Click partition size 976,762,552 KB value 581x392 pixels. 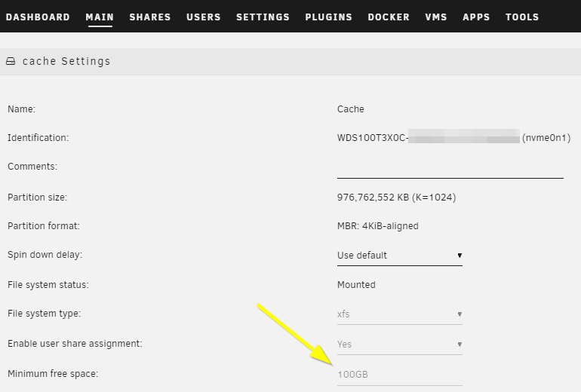[x=396, y=198]
